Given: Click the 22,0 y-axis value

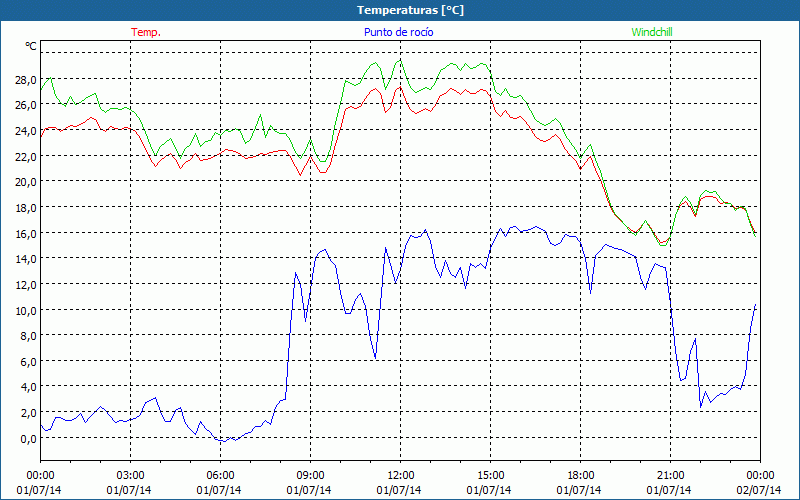Looking at the screenshot, I should click(27, 157).
